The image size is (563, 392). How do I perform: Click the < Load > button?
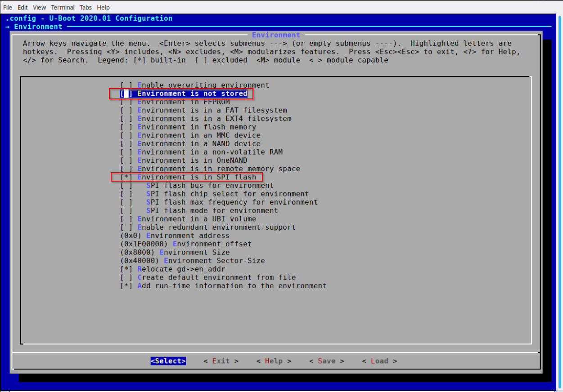pyautogui.click(x=379, y=361)
